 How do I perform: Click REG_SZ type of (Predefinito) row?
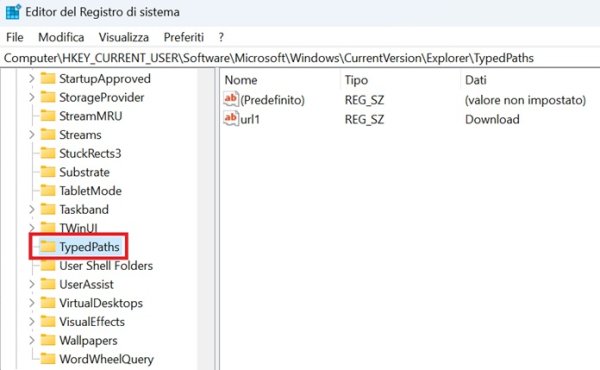(364, 100)
